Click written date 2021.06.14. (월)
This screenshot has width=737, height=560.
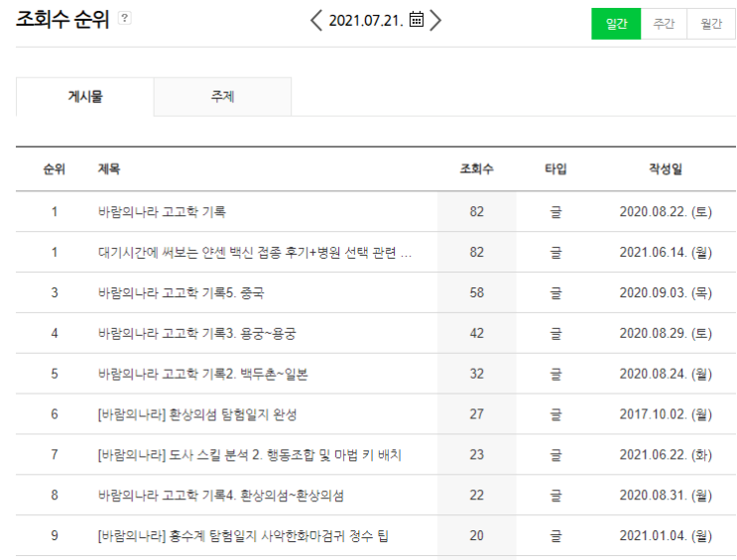tap(666, 253)
